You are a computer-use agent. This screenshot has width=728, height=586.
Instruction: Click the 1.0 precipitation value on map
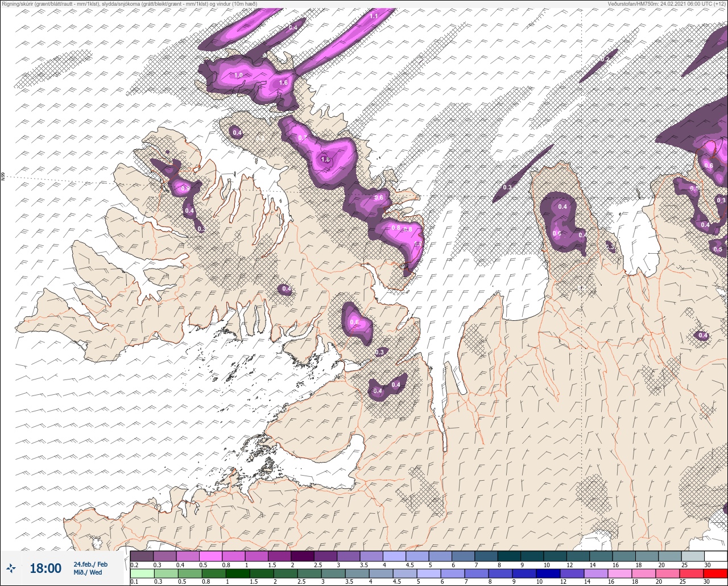click(238, 75)
